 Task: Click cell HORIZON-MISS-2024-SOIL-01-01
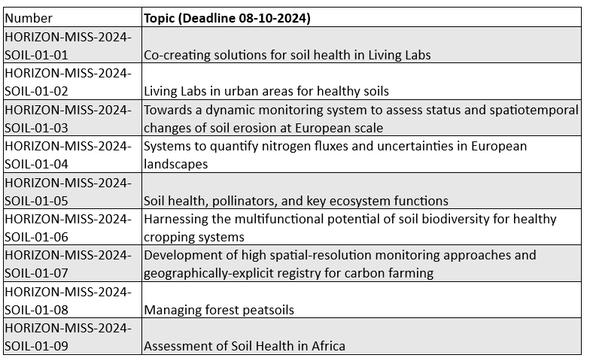click(72, 45)
